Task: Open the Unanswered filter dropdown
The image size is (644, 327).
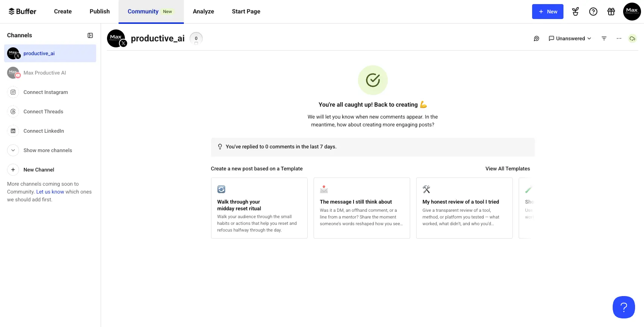Action: tap(570, 38)
